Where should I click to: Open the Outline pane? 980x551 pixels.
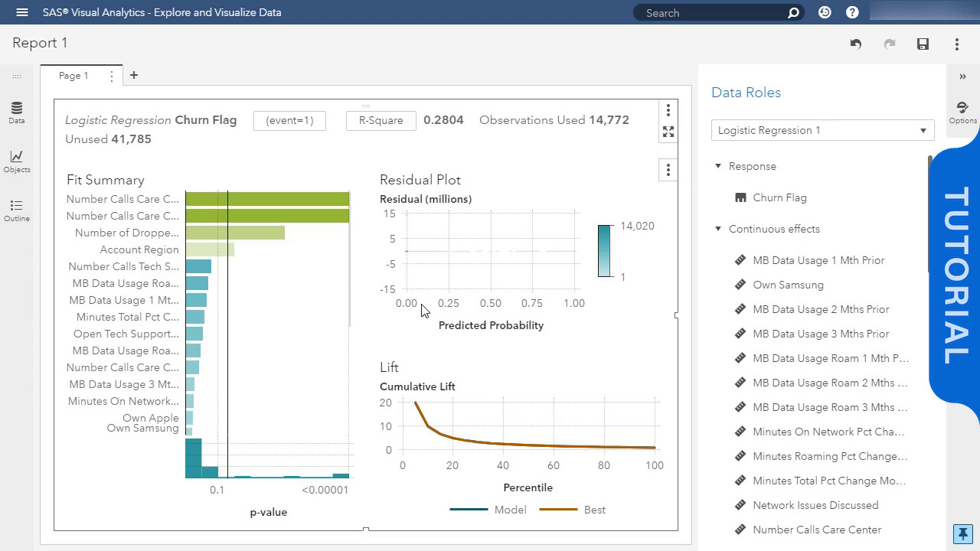click(x=17, y=210)
